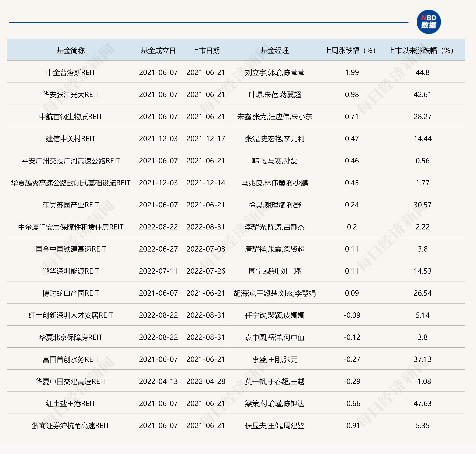Select 红土创新深圳人才安居REIT fund name
Screen dimensions: 476x454
[71, 315]
